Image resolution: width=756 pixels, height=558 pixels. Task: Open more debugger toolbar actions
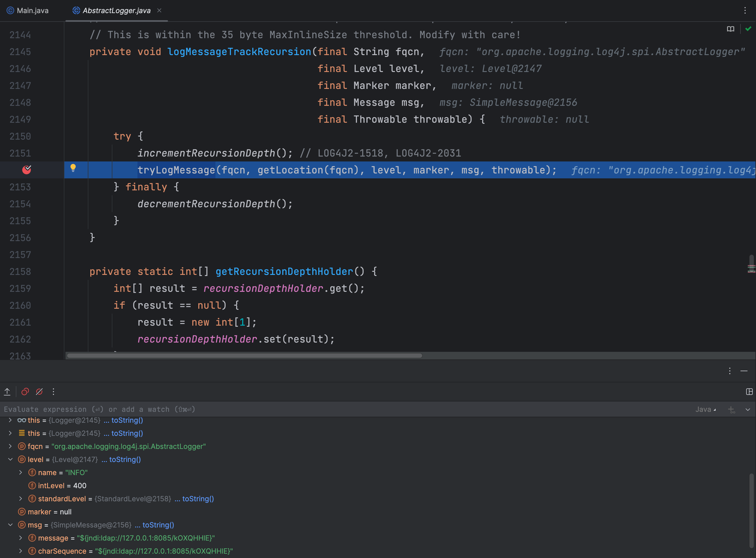coord(53,391)
